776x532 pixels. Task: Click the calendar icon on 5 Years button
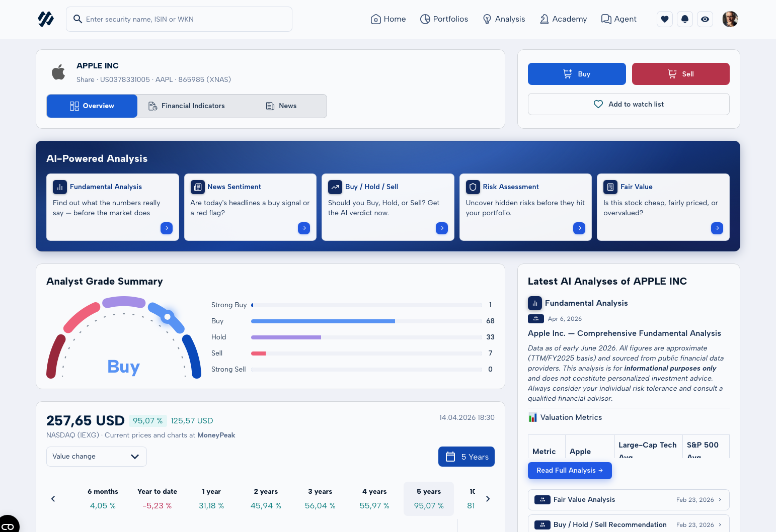coord(450,457)
